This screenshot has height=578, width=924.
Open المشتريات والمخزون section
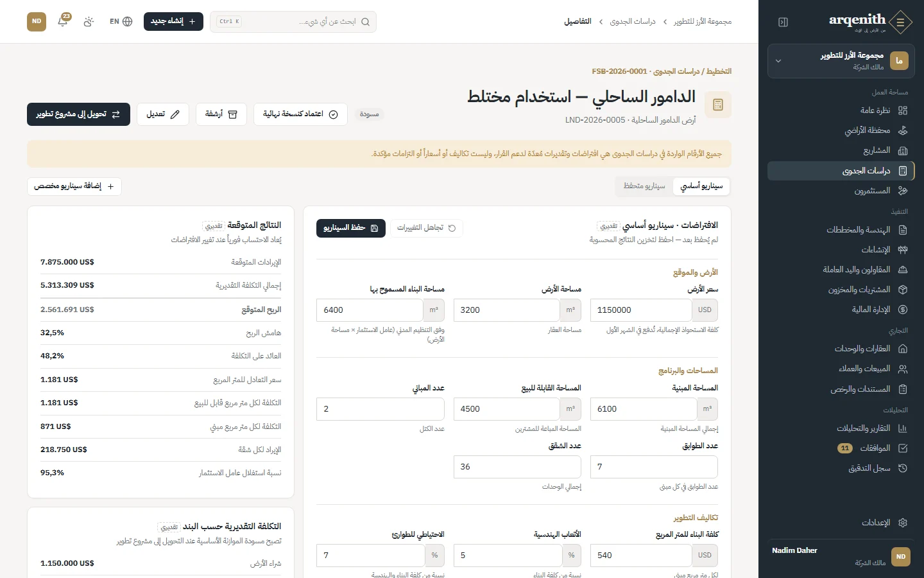841,290
